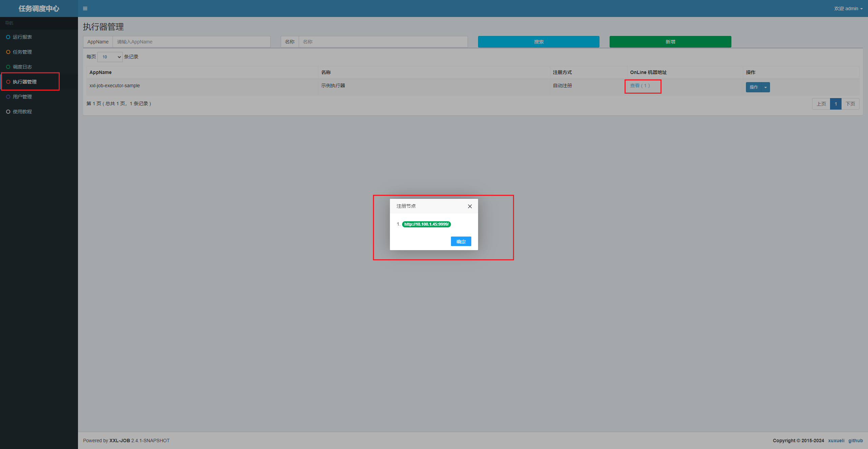Open 用户管理 in the sidebar
868x449 pixels.
point(22,97)
